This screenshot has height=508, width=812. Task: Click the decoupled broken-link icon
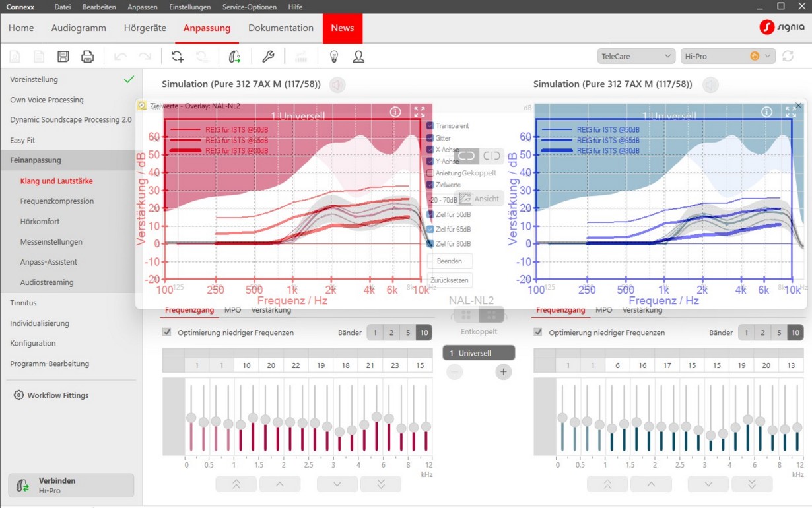[492, 156]
